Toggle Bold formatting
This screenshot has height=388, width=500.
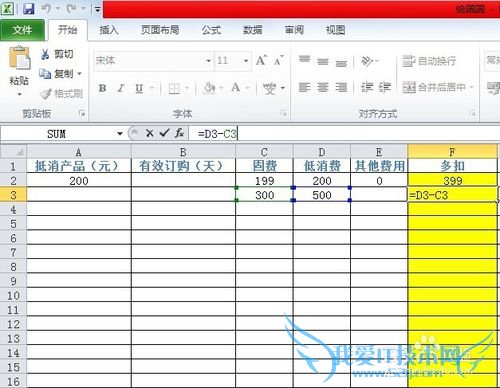click(103, 88)
